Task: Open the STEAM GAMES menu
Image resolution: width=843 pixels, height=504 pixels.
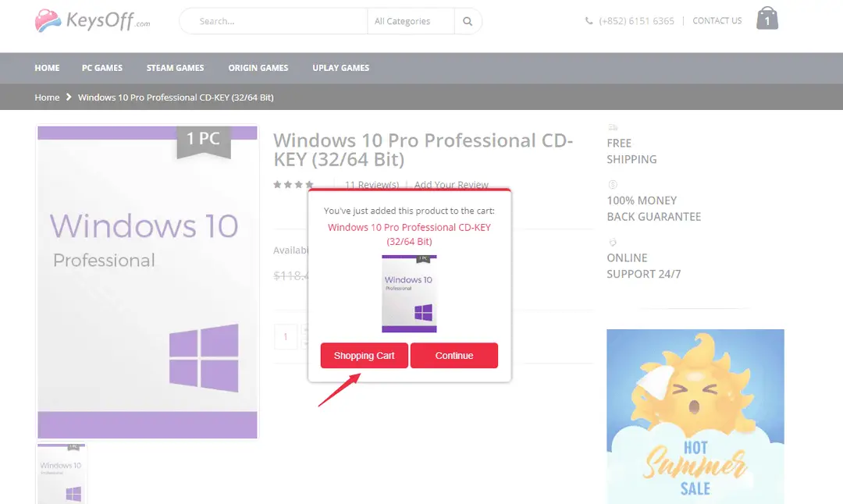Action: [176, 68]
